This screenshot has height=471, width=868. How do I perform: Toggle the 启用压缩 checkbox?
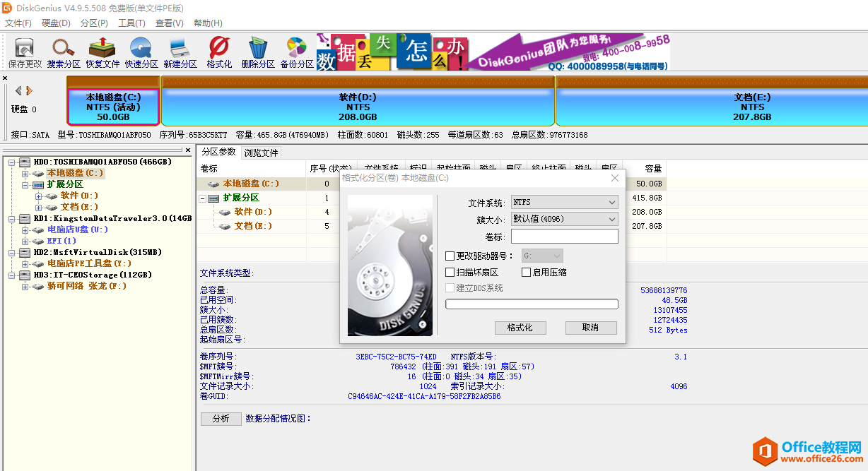[526, 272]
